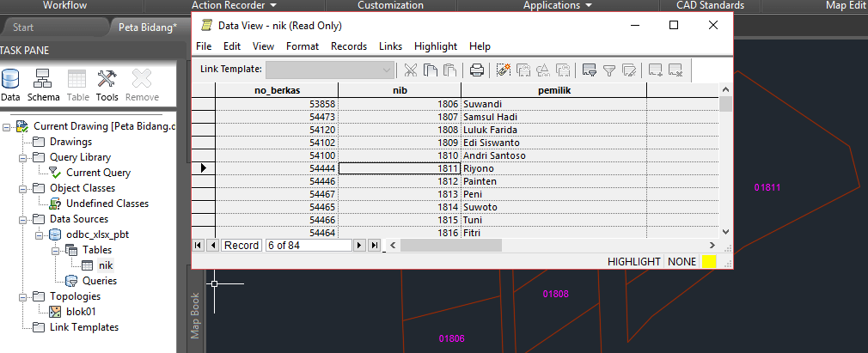The image size is (868, 353).
Task: Open the Help menu in Data View
Action: (x=480, y=46)
